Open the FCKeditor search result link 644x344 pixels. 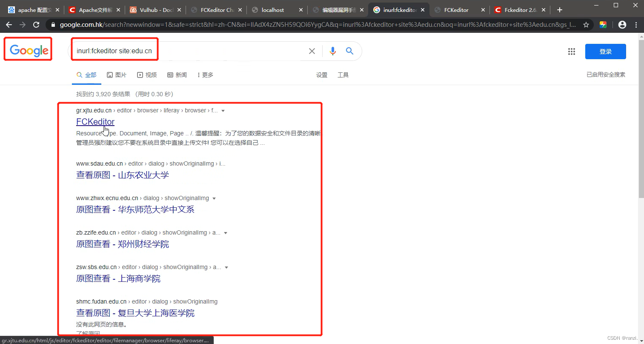pyautogui.click(x=95, y=122)
